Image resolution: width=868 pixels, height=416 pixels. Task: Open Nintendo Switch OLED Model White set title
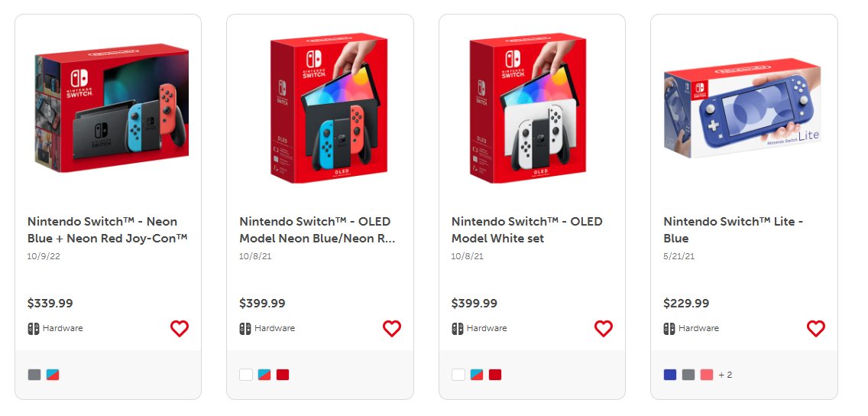pyautogui.click(x=527, y=229)
